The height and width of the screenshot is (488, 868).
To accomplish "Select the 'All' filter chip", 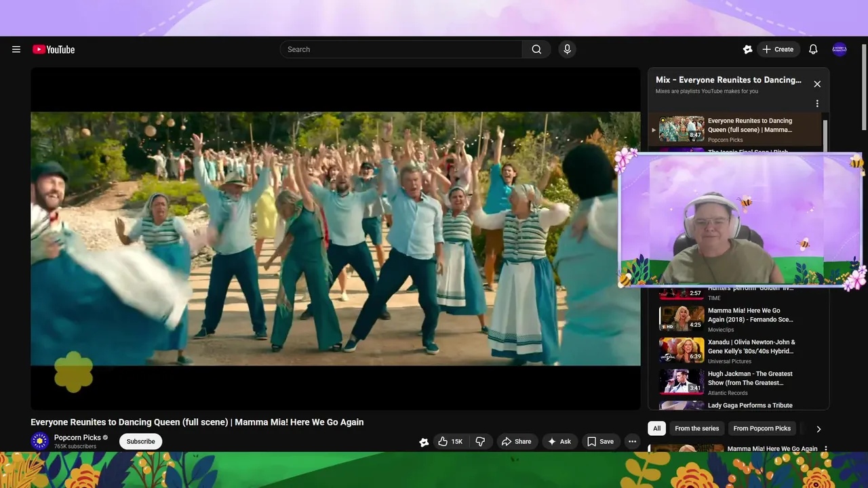I will (x=656, y=428).
